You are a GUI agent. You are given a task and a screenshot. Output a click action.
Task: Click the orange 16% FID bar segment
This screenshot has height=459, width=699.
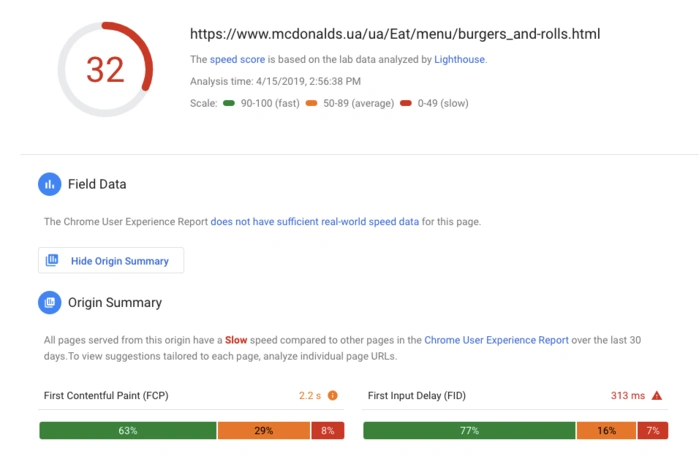(x=606, y=430)
